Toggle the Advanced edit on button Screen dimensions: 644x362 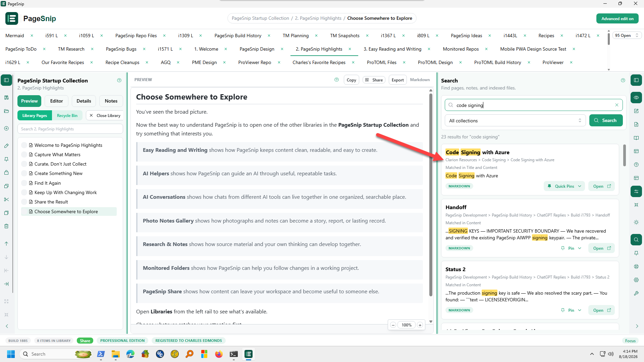[617, 18]
